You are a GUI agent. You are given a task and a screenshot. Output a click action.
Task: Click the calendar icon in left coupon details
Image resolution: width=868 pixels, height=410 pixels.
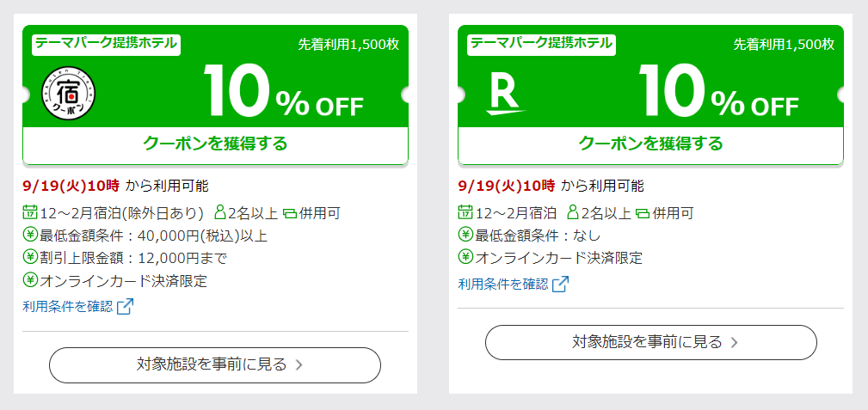[x=29, y=212]
